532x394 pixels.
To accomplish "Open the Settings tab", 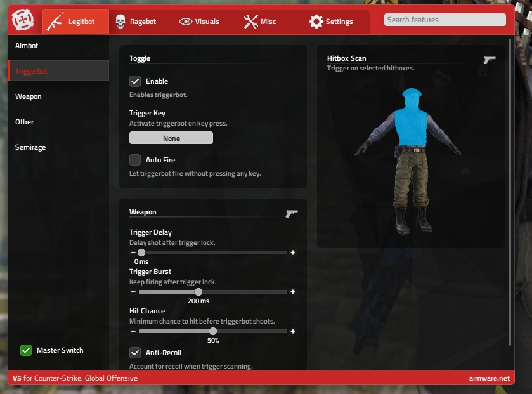I will pyautogui.click(x=331, y=22).
